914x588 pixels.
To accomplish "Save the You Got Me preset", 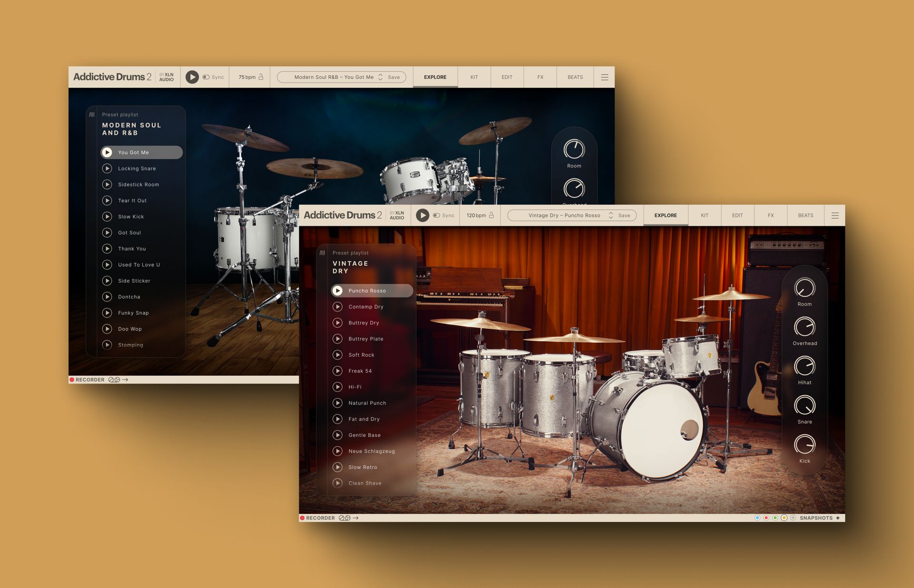I will [394, 77].
